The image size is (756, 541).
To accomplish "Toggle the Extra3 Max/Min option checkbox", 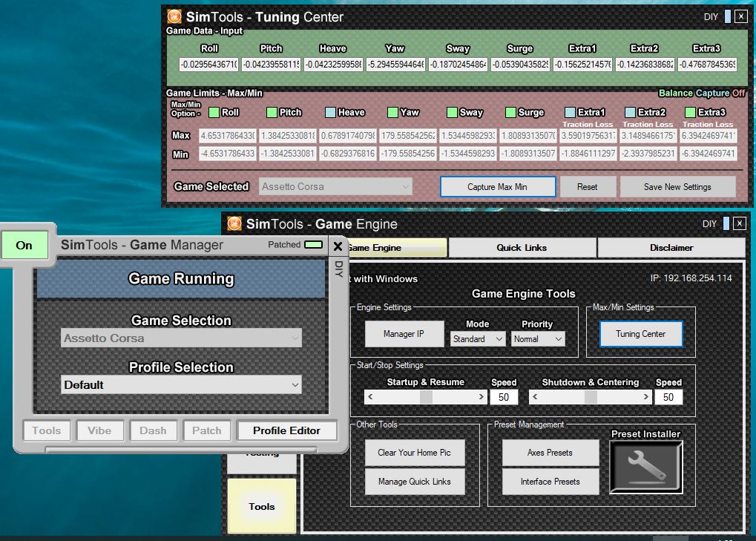I will 690,112.
